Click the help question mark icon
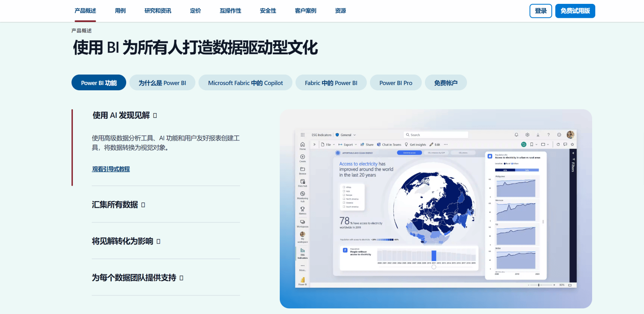Screen dimensions: 644x314 (x=549, y=135)
